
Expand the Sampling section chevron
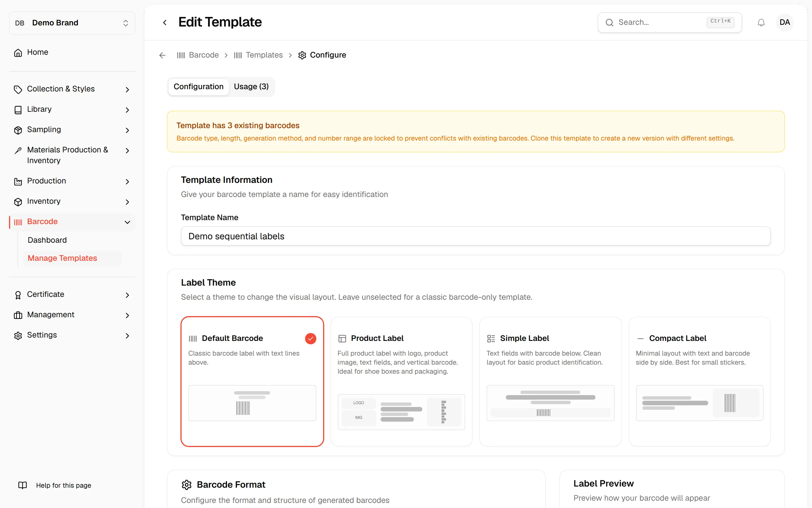tap(127, 130)
